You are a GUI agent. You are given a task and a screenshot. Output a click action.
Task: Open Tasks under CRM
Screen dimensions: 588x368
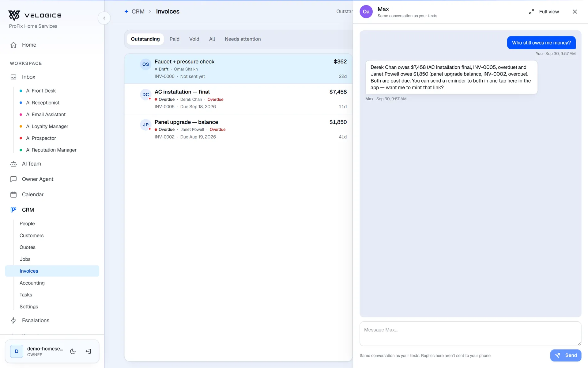pos(26,295)
